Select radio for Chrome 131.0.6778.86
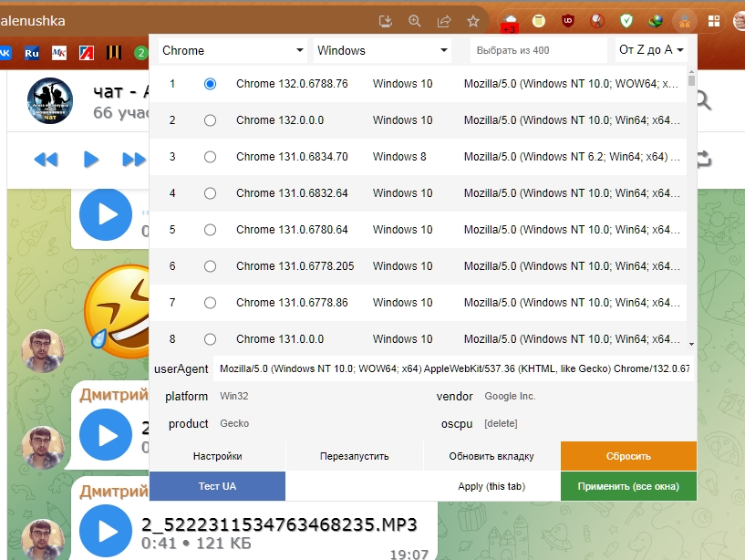745x560 pixels. [210, 303]
